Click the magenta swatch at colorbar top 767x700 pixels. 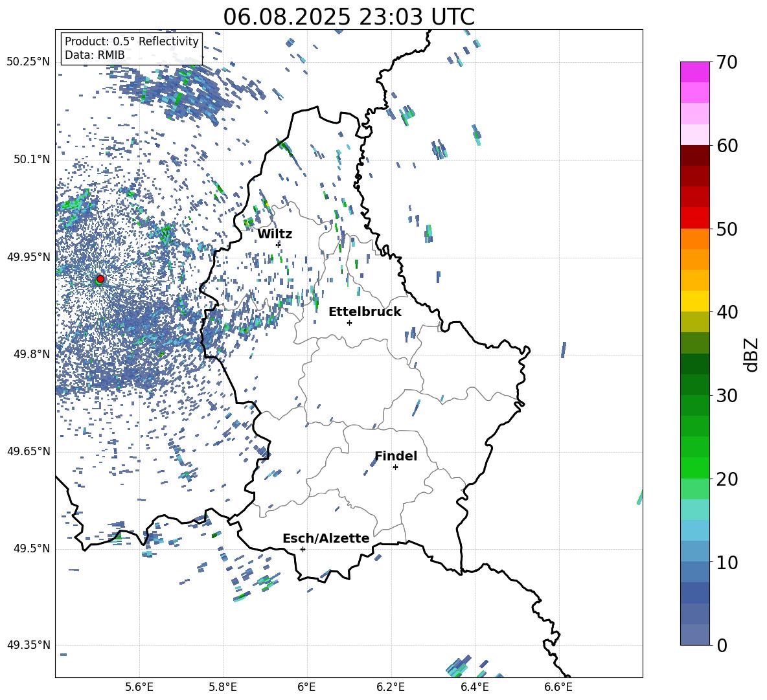[694, 73]
